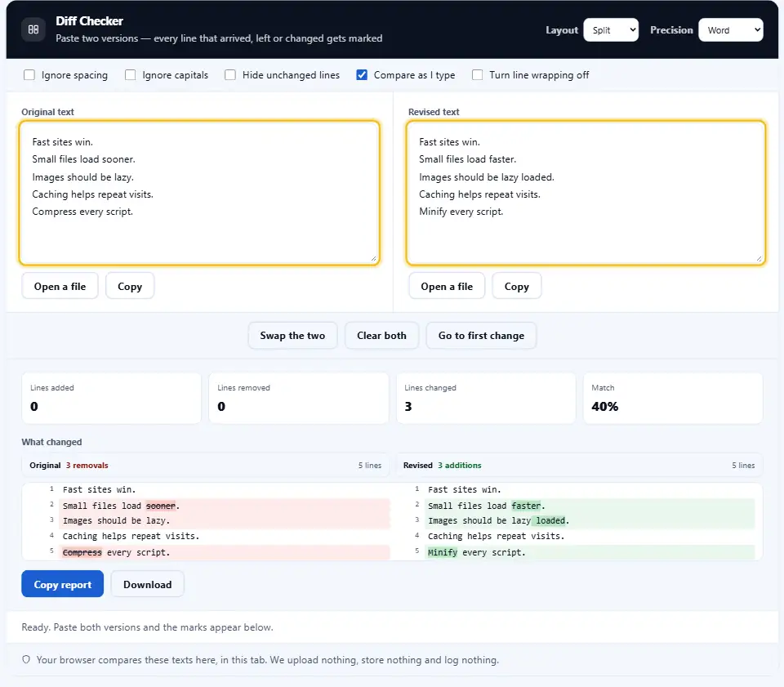The image size is (784, 687).
Task: Expand the Precision dropdown set to Word
Action: [730, 30]
